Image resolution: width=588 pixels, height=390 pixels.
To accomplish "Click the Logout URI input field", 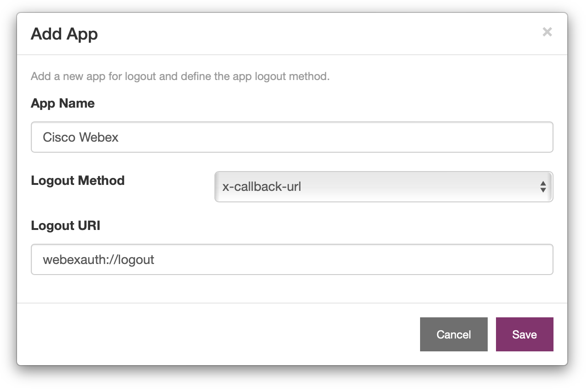I will coord(292,259).
